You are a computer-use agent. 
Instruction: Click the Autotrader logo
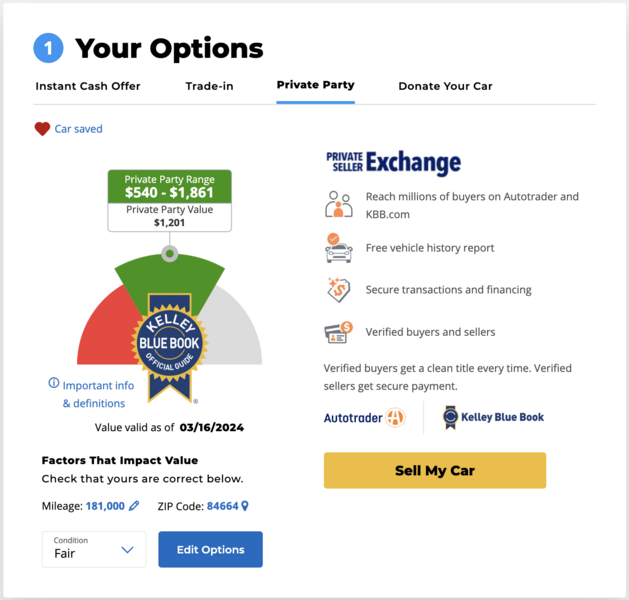pyautogui.click(x=364, y=418)
